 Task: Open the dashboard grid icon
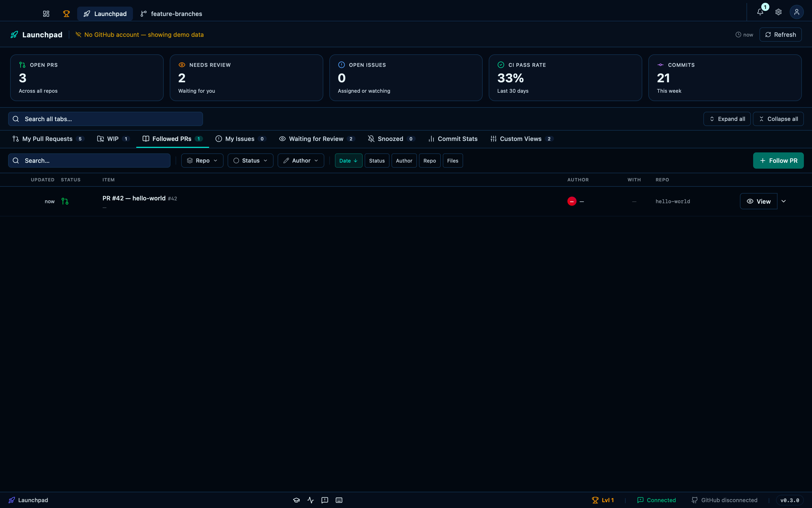click(x=46, y=14)
